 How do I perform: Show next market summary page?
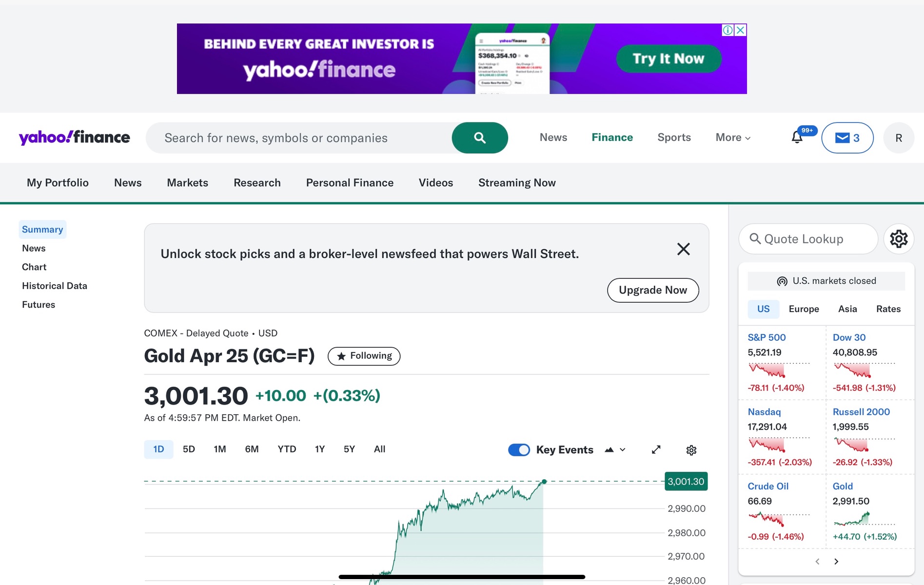coord(836,562)
